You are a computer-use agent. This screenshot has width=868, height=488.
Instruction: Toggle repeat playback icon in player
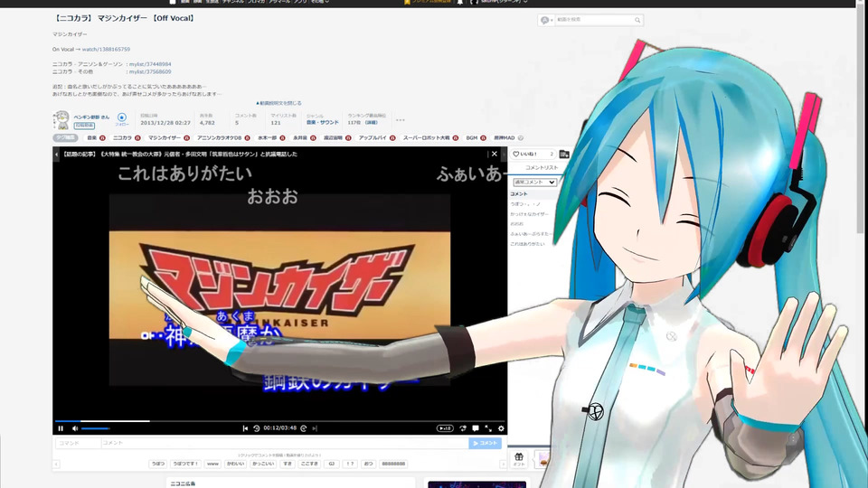click(x=463, y=428)
